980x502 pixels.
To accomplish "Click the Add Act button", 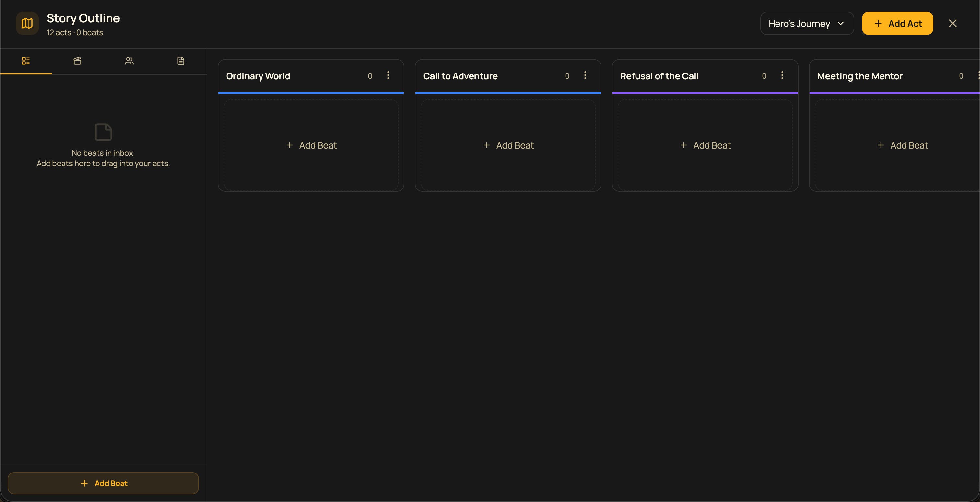I will pyautogui.click(x=897, y=24).
